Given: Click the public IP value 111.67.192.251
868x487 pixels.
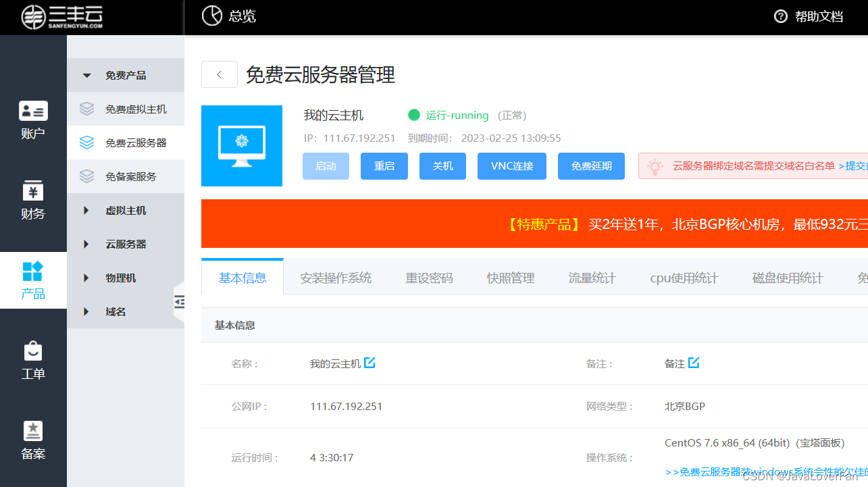Looking at the screenshot, I should click(346, 406).
